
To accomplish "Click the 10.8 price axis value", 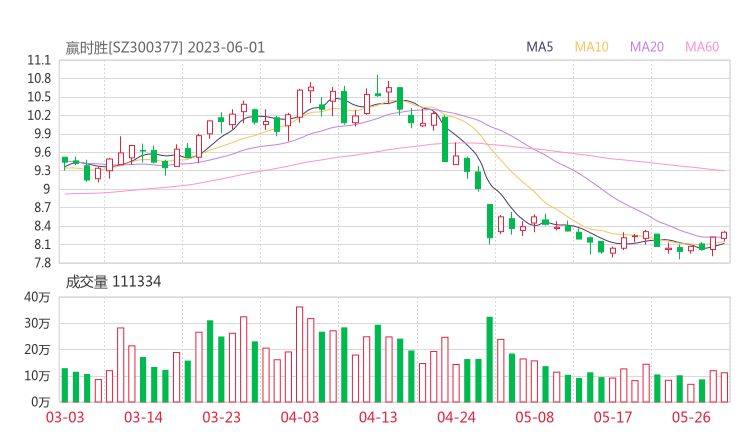I will point(39,79).
